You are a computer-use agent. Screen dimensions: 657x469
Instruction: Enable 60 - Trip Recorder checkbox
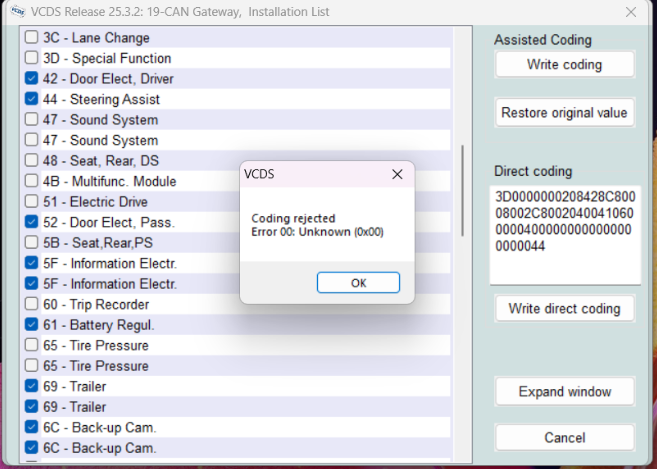coord(32,304)
